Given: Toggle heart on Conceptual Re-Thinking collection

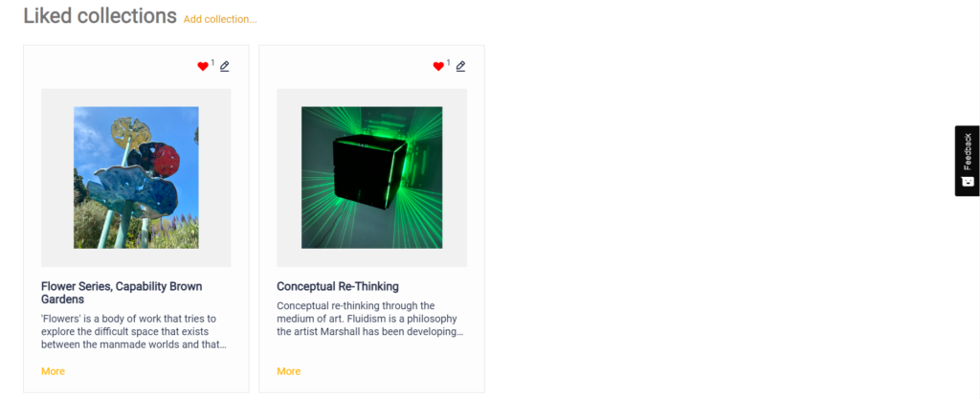Looking at the screenshot, I should pyautogui.click(x=438, y=66).
